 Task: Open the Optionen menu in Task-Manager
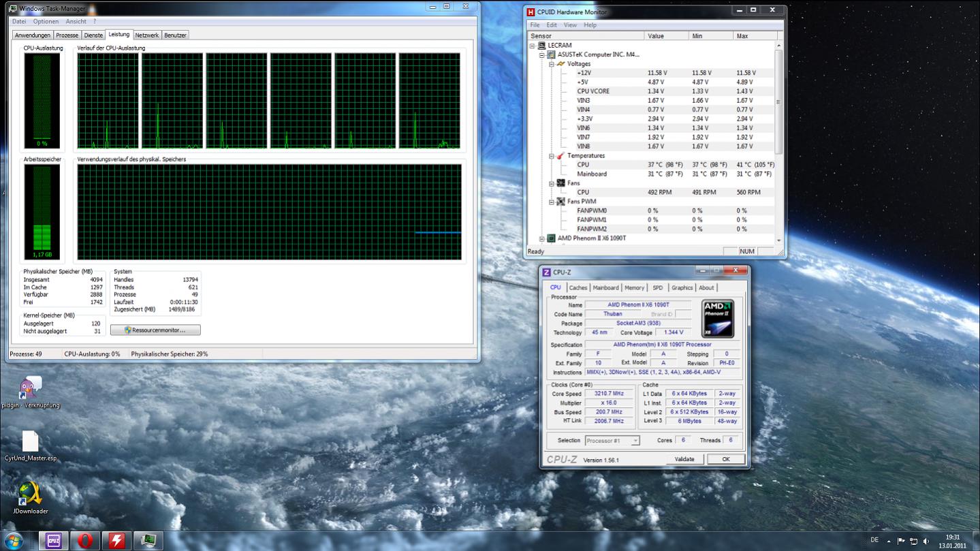(46, 22)
